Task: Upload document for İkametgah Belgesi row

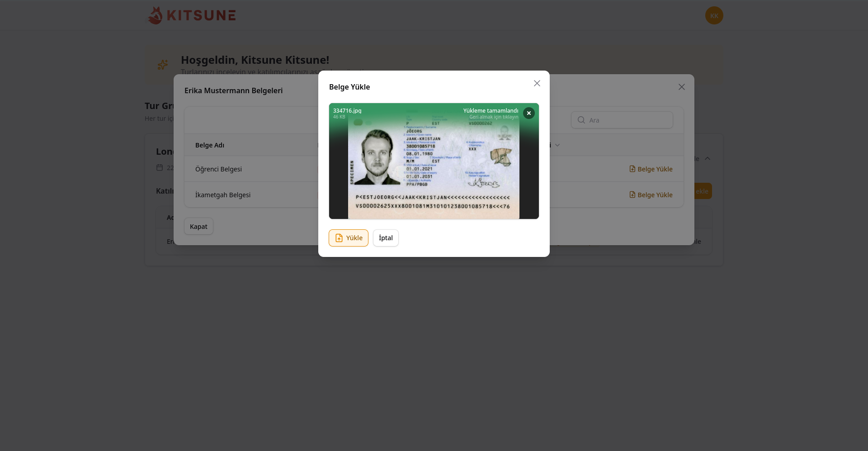Action: [x=651, y=195]
